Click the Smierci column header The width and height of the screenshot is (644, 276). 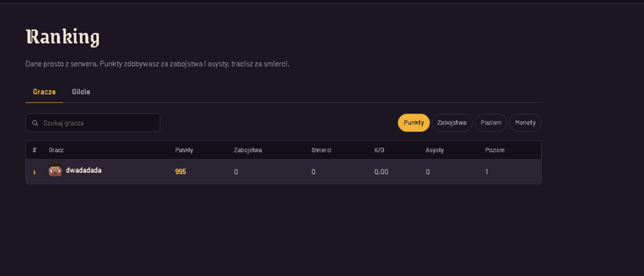click(x=321, y=150)
